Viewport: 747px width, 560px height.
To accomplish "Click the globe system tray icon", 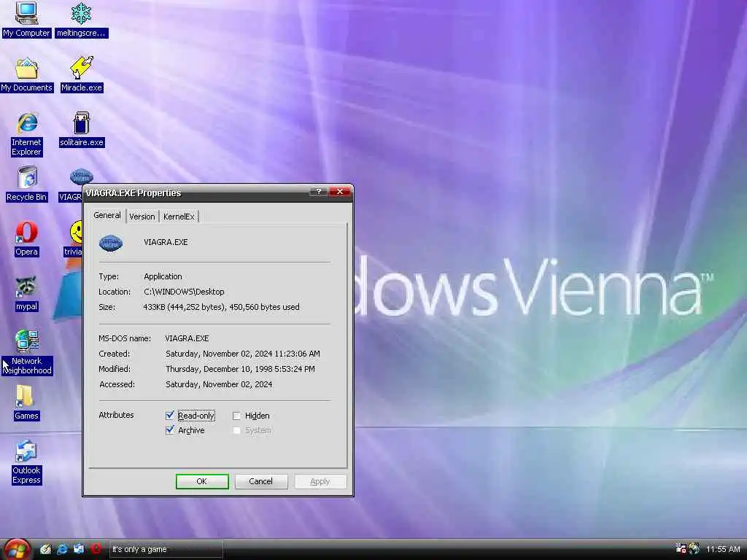I will [x=694, y=548].
